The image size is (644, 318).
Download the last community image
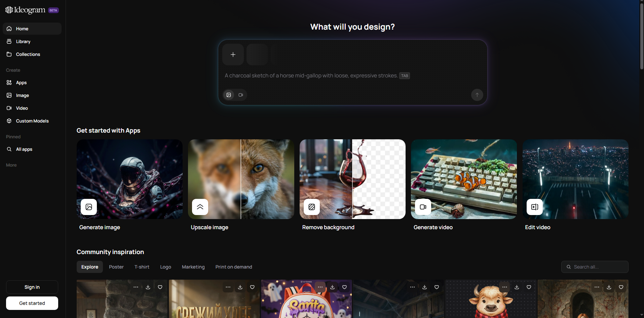(x=609, y=287)
